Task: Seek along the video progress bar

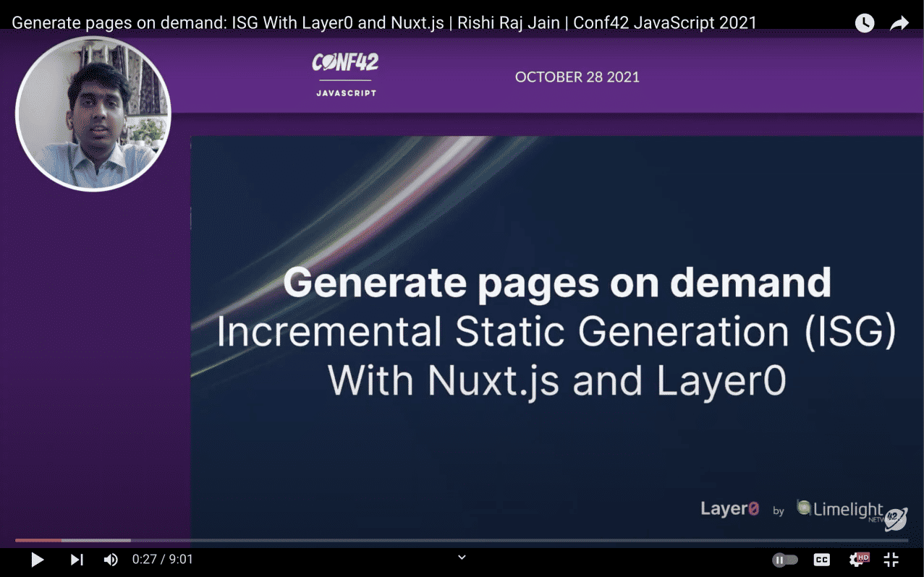Action: [x=462, y=540]
